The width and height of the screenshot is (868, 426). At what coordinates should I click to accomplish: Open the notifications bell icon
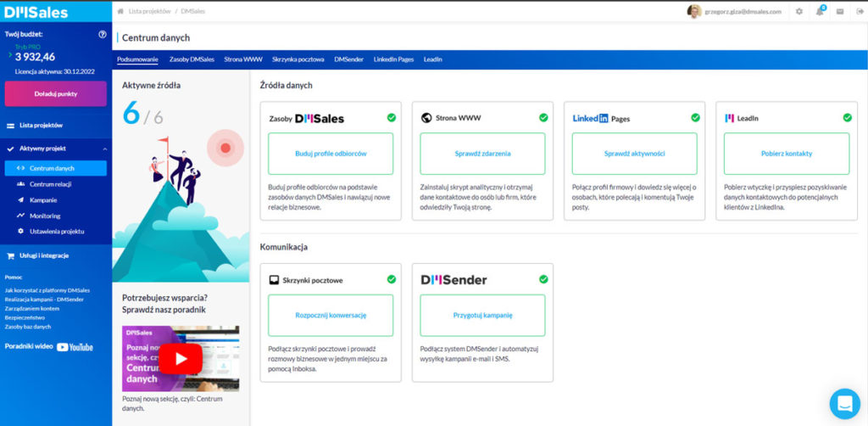tap(820, 11)
